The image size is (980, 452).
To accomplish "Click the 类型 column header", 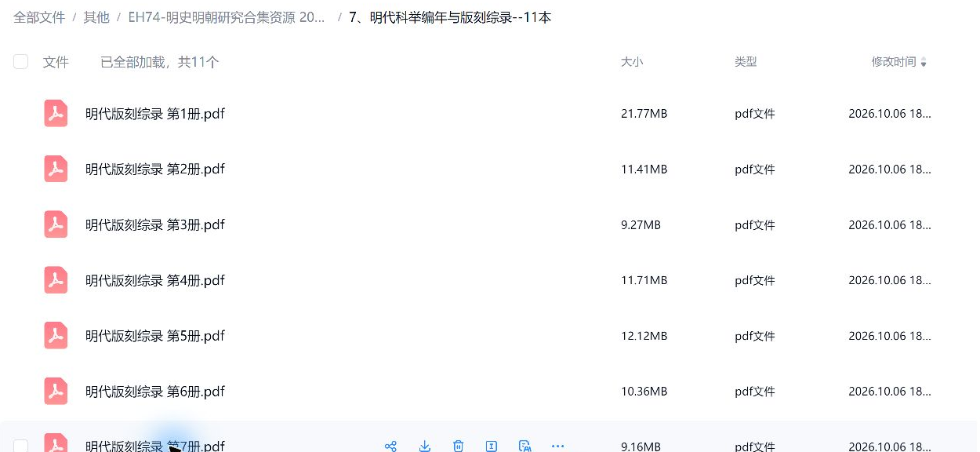I will click(x=746, y=62).
